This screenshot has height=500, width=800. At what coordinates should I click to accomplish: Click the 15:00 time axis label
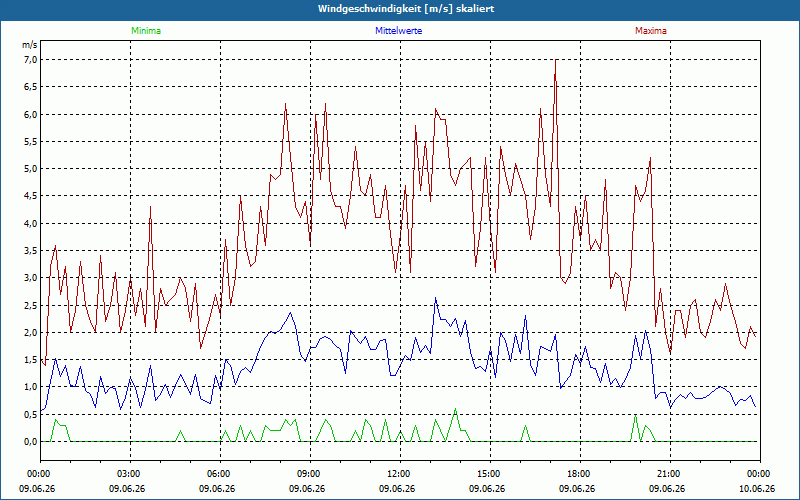click(x=487, y=474)
